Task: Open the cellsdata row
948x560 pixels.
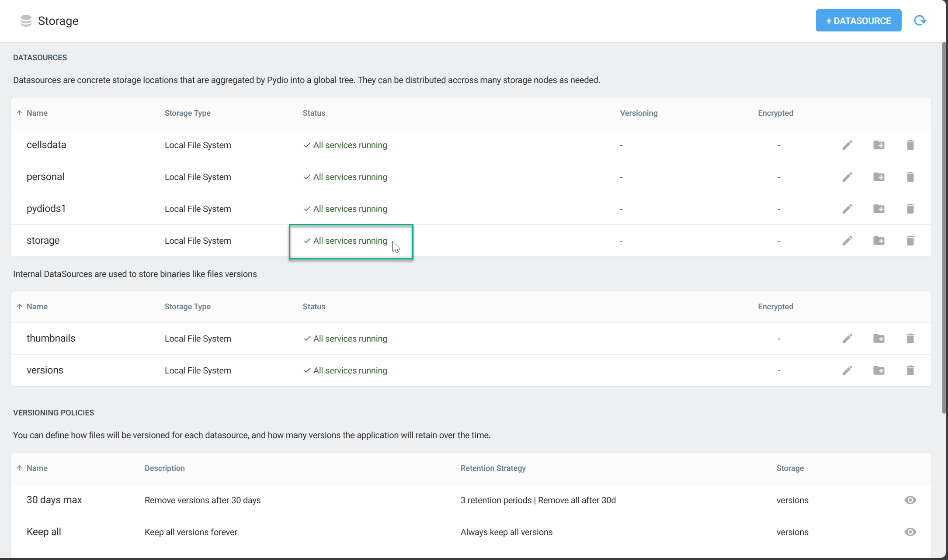Action: click(x=471, y=145)
